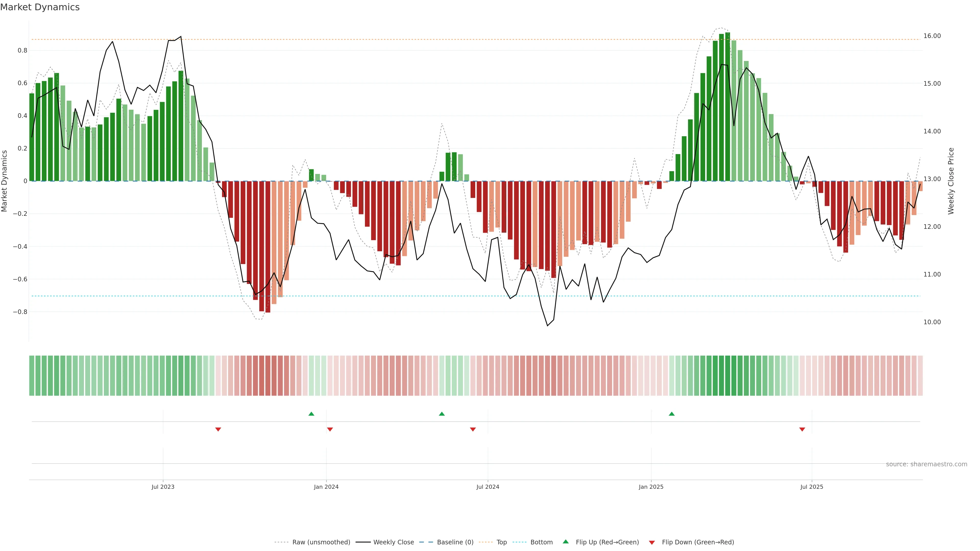980x551 pixels.
Task: Click the green flip-up triangle near May 2024
Action: 442,414
